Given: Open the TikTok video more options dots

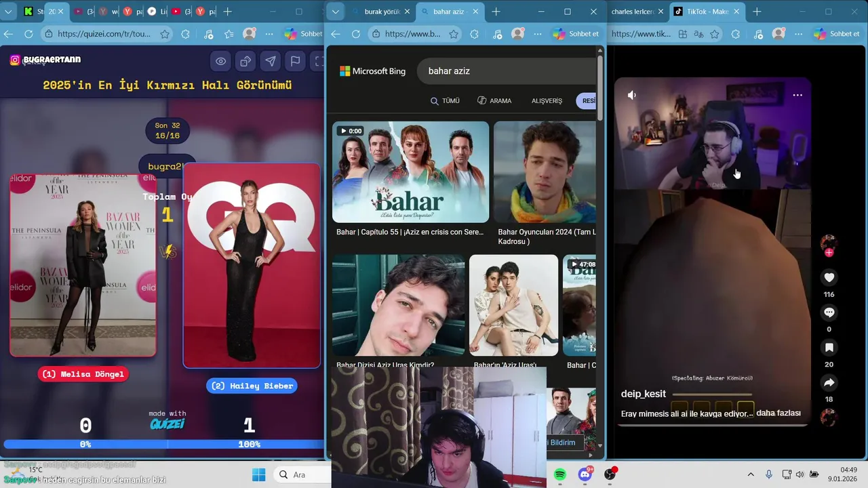Looking at the screenshot, I should click(797, 95).
